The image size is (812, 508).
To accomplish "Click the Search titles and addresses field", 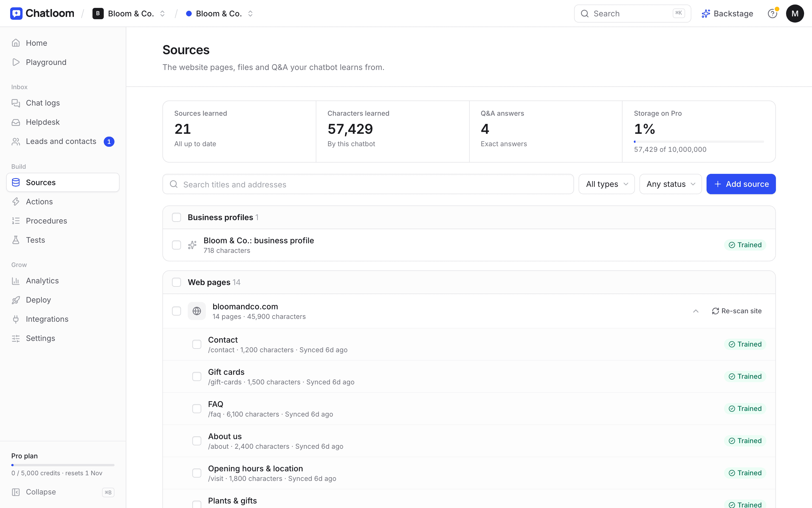I will [x=368, y=184].
